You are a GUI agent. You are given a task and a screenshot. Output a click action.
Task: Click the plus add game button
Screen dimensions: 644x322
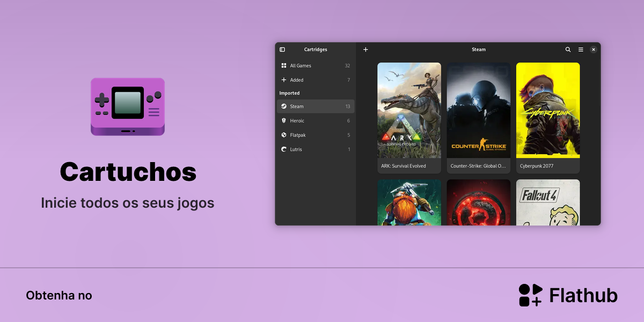365,49
